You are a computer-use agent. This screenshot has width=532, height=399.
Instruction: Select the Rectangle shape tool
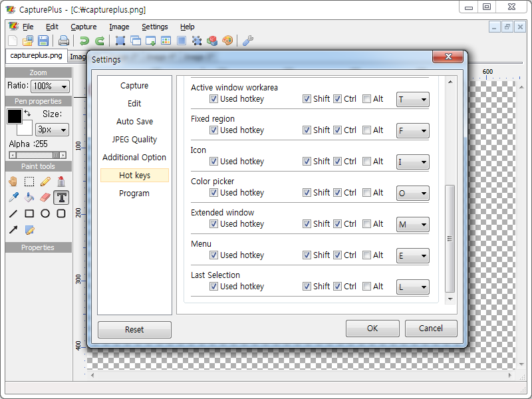(x=29, y=213)
